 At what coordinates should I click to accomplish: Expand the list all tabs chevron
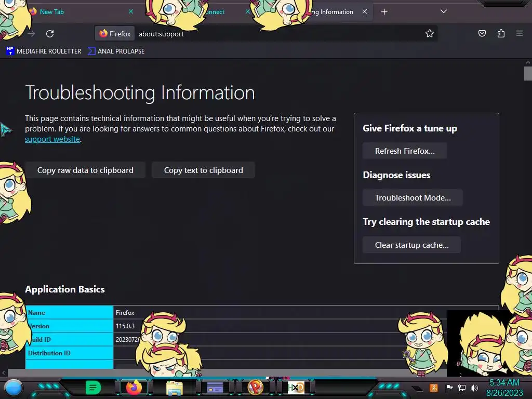(x=444, y=11)
